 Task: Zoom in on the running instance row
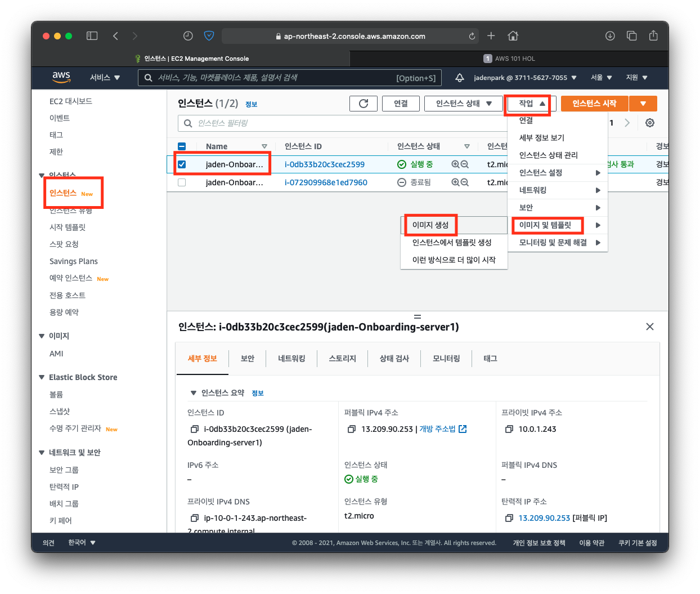click(x=455, y=164)
